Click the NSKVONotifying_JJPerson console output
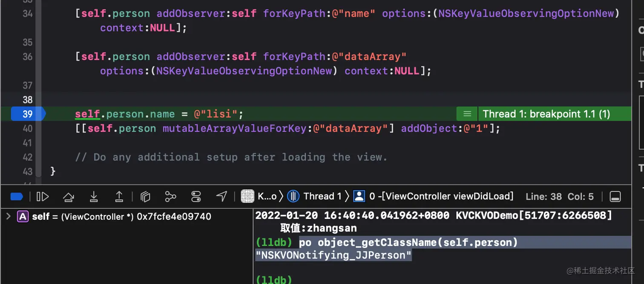644x284 pixels. tap(333, 255)
